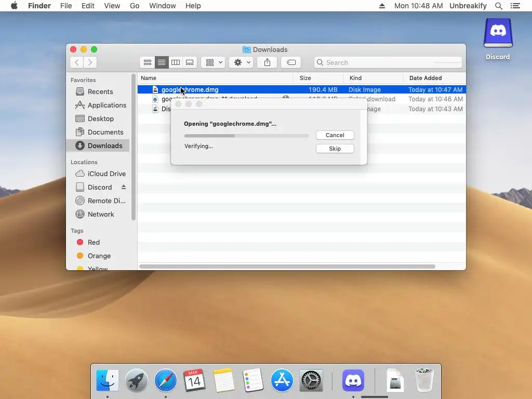Open Notification Center in menu bar

(x=515, y=6)
